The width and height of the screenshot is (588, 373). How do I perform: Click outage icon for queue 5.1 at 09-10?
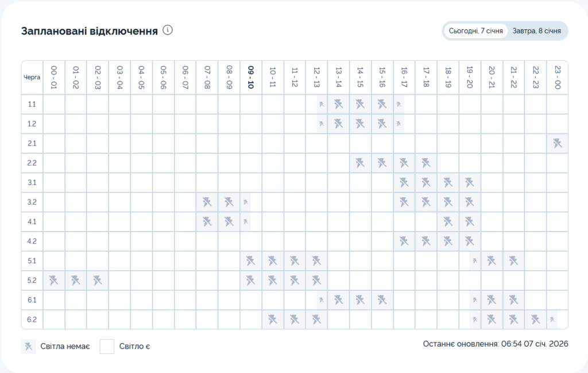250,261
